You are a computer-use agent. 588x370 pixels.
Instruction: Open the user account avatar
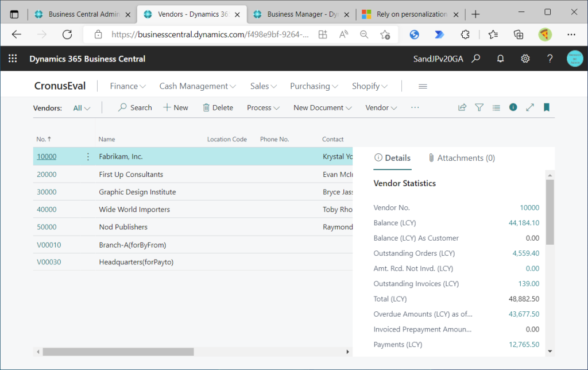point(574,59)
